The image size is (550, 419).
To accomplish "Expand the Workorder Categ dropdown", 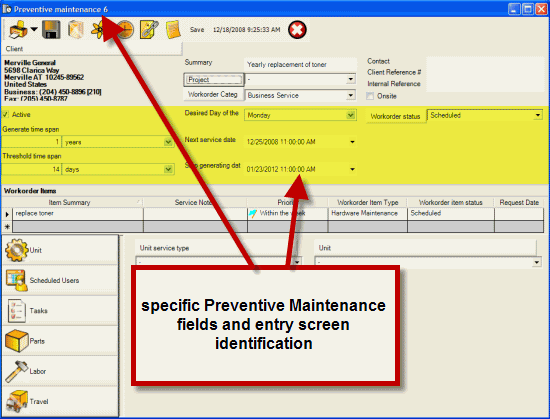I will pyautogui.click(x=300, y=95).
